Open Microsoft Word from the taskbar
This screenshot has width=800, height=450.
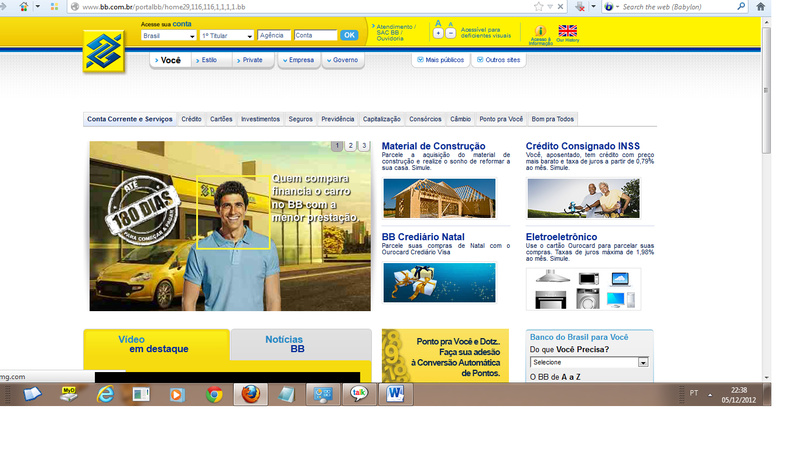point(395,394)
